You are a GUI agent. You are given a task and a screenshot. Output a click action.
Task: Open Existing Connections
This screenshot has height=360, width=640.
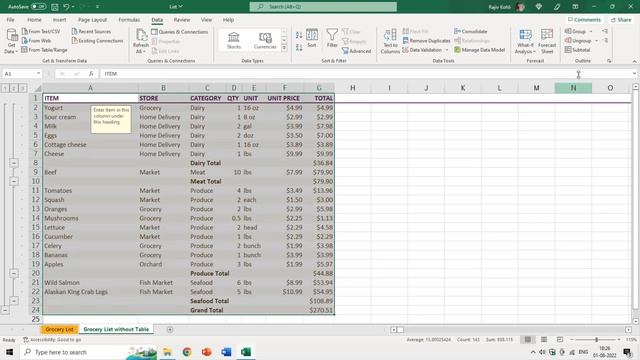coord(97,41)
